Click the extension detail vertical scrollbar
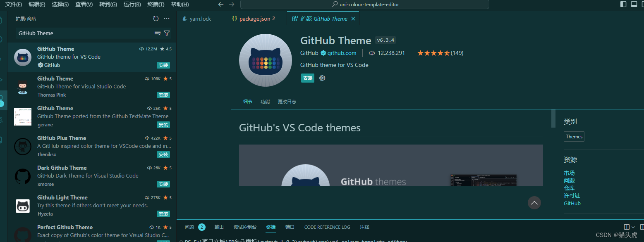 click(553, 119)
